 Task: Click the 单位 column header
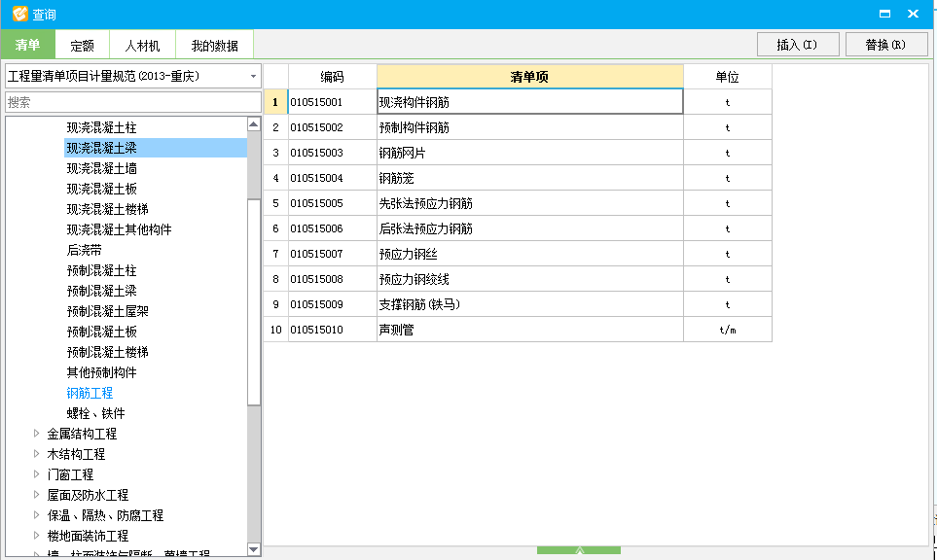point(727,77)
